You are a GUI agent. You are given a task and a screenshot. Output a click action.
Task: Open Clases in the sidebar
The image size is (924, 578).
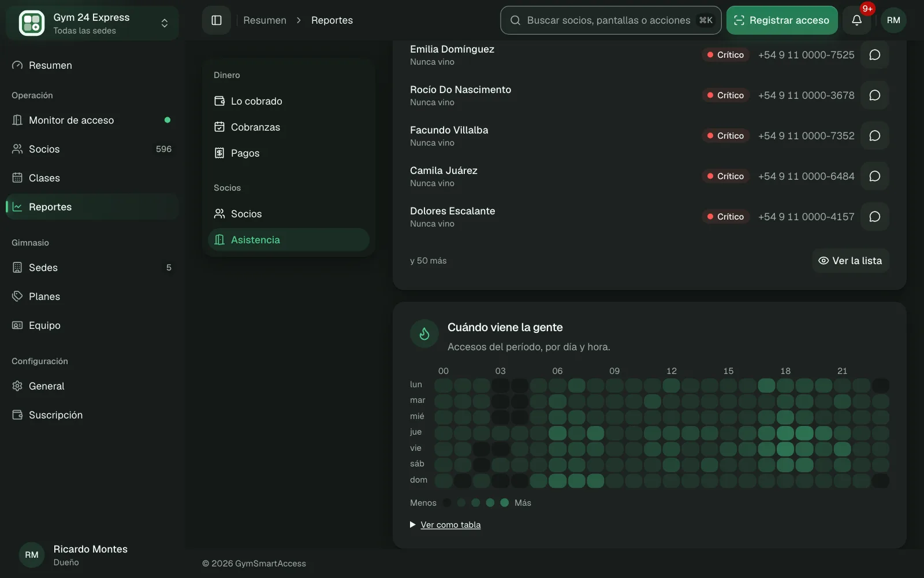92,178
